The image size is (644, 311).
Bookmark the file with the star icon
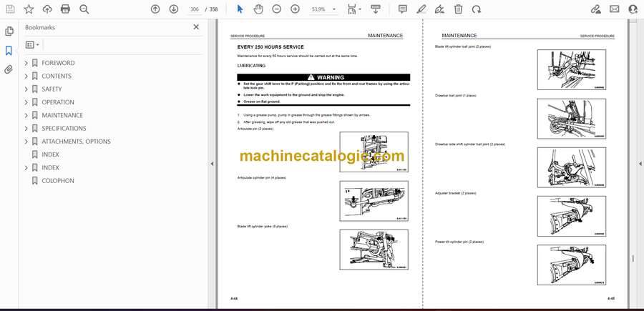click(29, 9)
